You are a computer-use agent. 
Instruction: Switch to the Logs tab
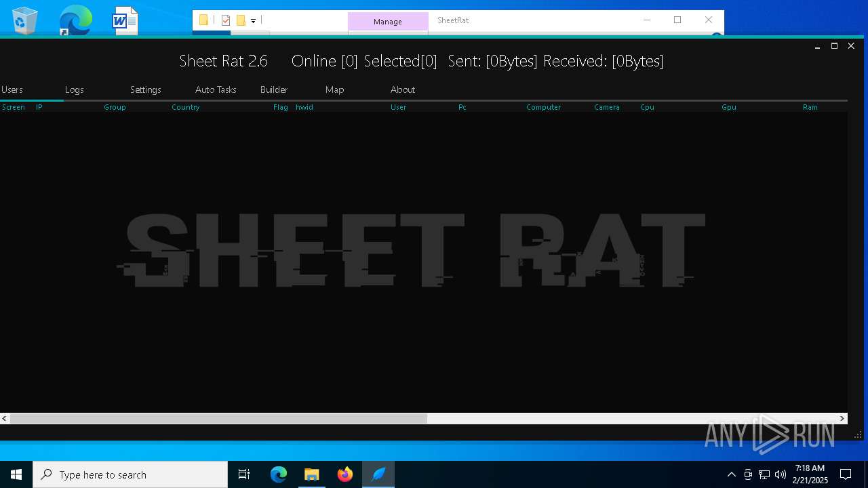point(75,89)
